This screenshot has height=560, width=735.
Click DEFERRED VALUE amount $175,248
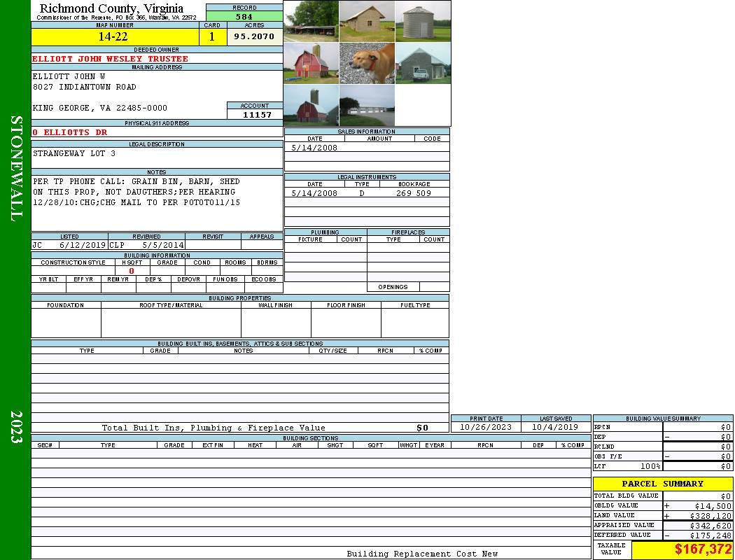point(710,535)
